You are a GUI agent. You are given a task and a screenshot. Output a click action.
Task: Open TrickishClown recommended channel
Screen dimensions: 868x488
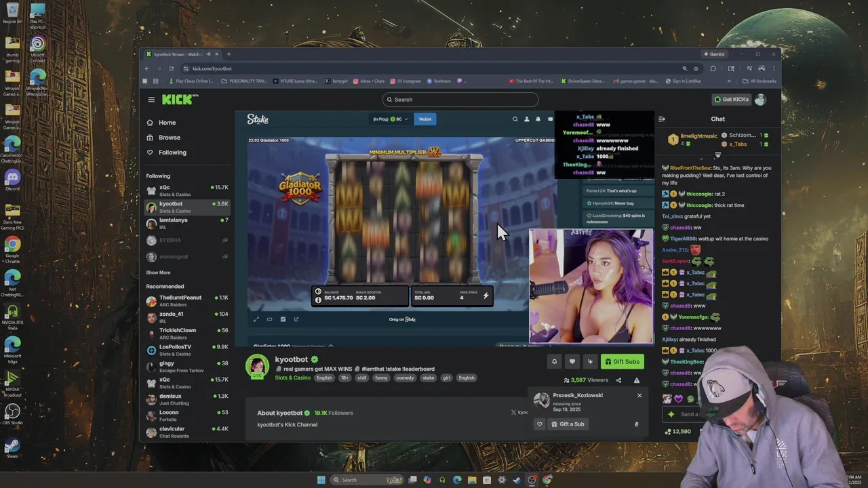point(187,333)
